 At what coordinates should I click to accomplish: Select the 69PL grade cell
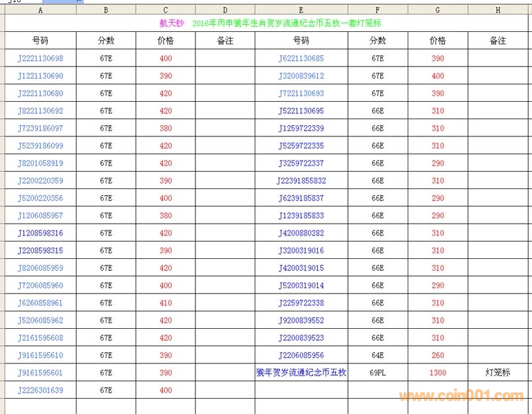378,373
